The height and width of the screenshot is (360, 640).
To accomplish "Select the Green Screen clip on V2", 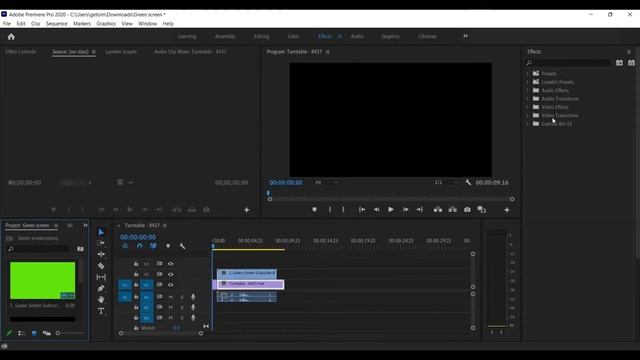I will click(x=247, y=273).
